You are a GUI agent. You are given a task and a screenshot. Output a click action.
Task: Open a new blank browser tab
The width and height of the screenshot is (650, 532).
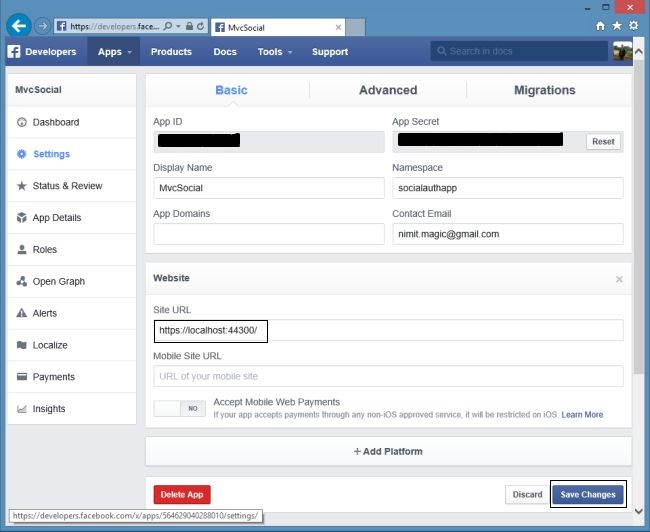[x=355, y=27]
